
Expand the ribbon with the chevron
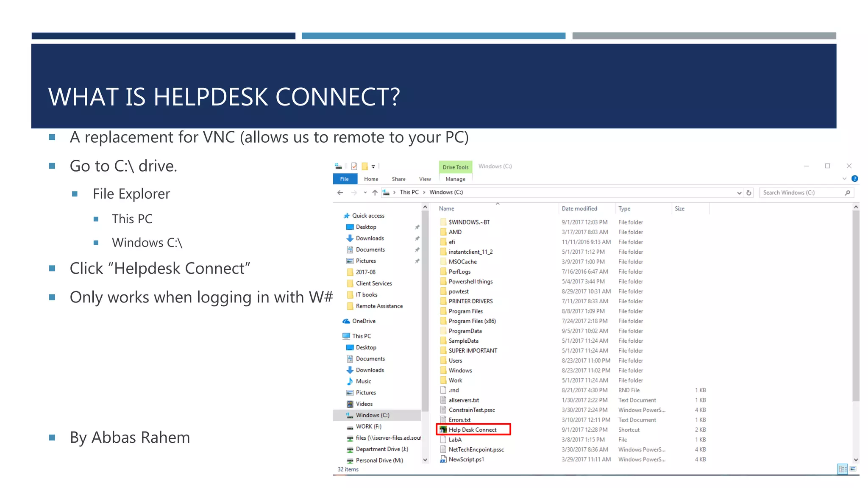point(844,179)
